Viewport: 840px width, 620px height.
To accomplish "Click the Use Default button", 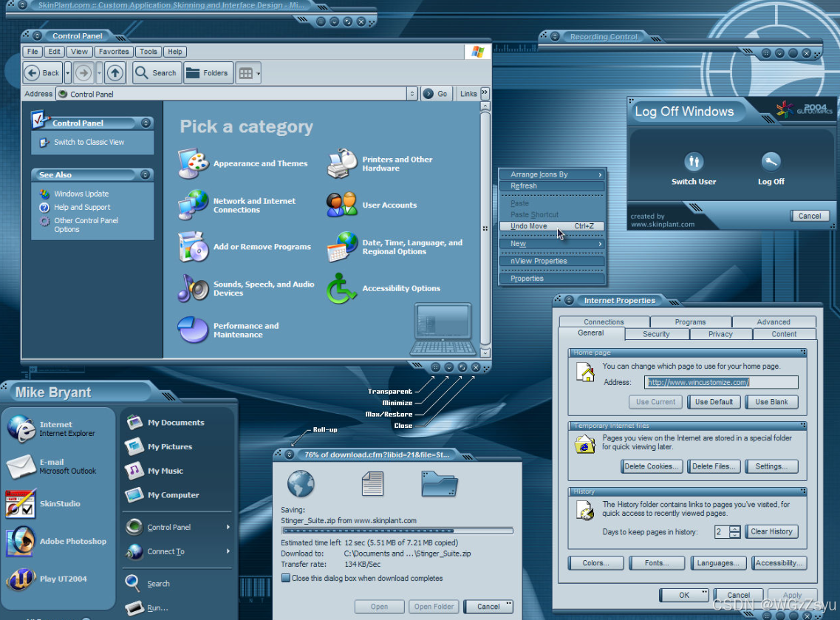I will [x=714, y=402].
